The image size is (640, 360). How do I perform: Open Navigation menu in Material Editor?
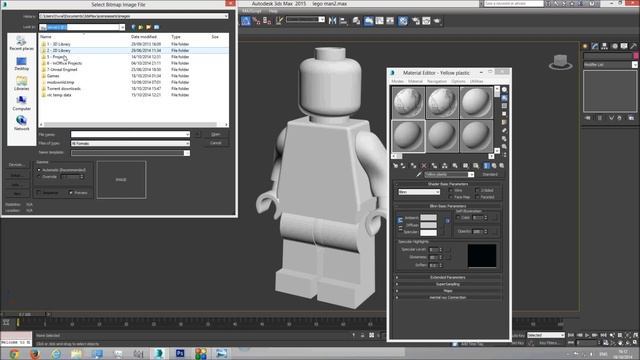click(437, 81)
